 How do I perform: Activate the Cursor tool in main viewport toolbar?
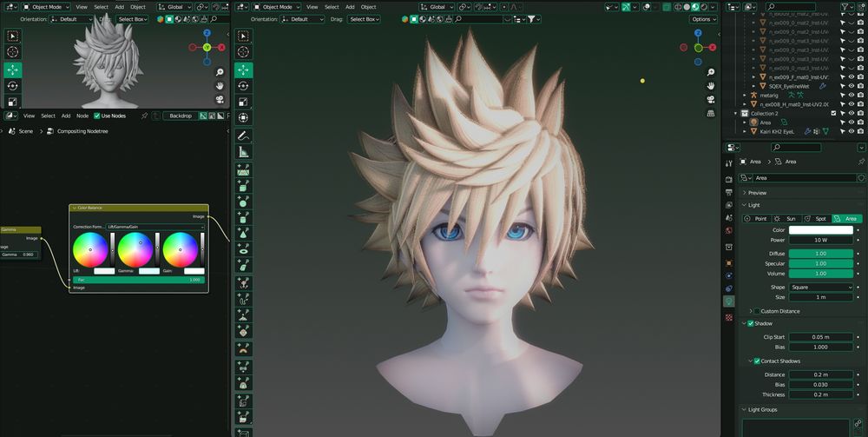244,52
